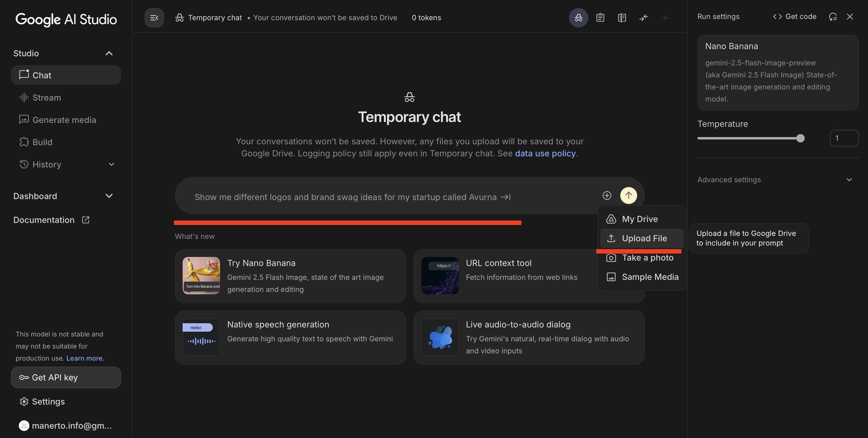Click the Build puzzle icon

24,142
